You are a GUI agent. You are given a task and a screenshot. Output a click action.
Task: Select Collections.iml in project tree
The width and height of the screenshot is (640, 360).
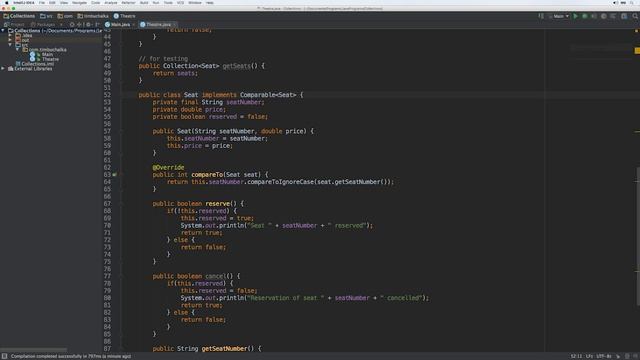tap(34, 64)
